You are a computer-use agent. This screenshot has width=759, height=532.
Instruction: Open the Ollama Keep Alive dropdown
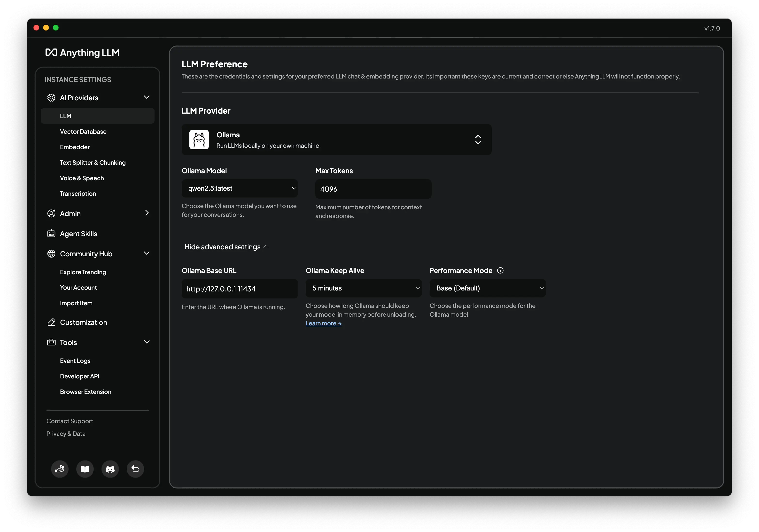pyautogui.click(x=364, y=288)
